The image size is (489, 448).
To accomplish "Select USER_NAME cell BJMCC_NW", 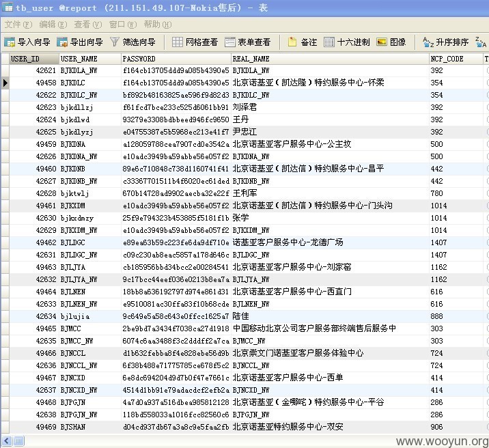I will (x=90, y=341).
